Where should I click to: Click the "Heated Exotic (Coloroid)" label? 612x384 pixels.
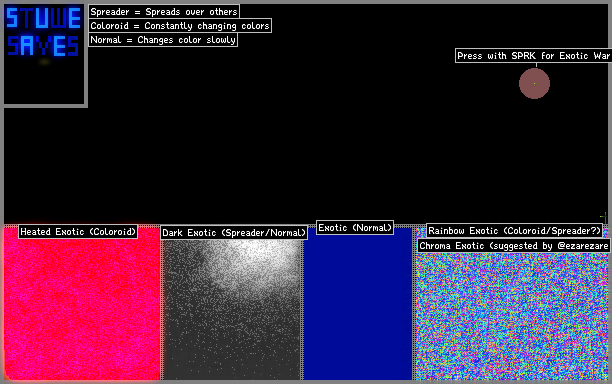[78, 232]
